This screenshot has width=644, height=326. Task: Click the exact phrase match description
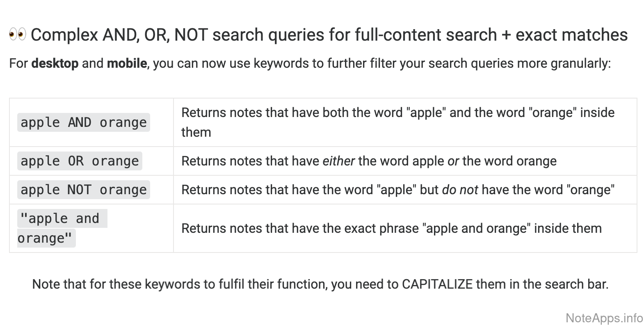coord(391,228)
